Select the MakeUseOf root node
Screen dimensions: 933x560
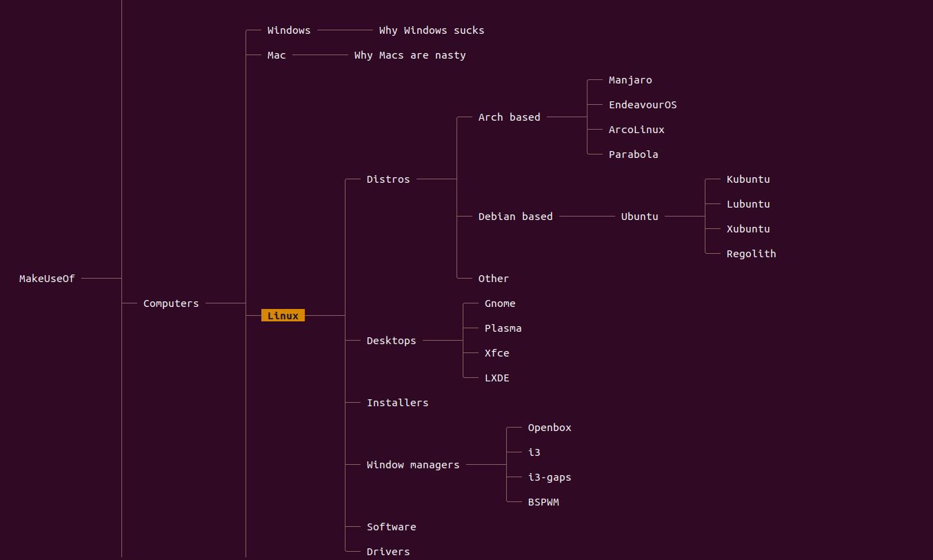click(47, 279)
